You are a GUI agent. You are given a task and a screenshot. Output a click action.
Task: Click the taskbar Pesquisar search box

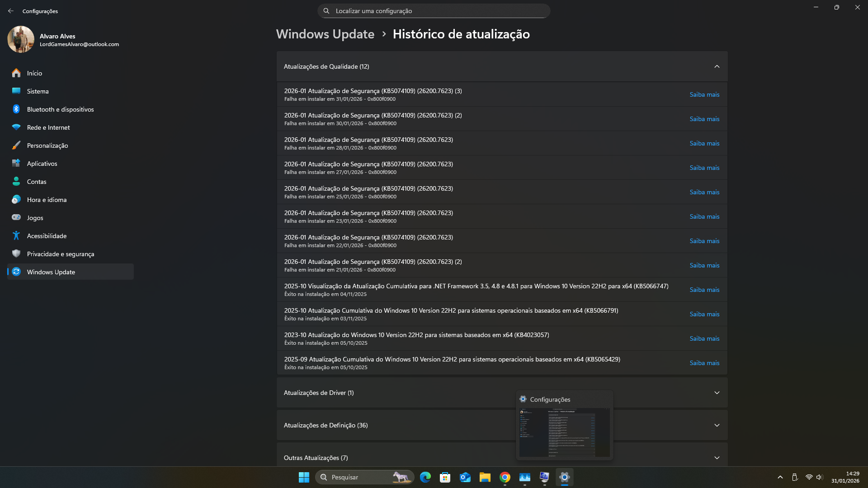[x=364, y=477]
